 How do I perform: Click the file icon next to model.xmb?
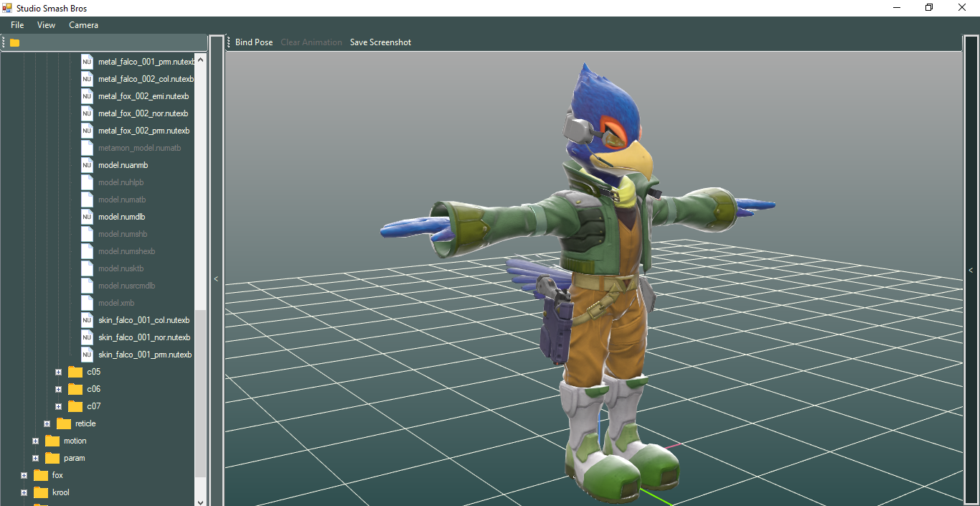(x=87, y=303)
